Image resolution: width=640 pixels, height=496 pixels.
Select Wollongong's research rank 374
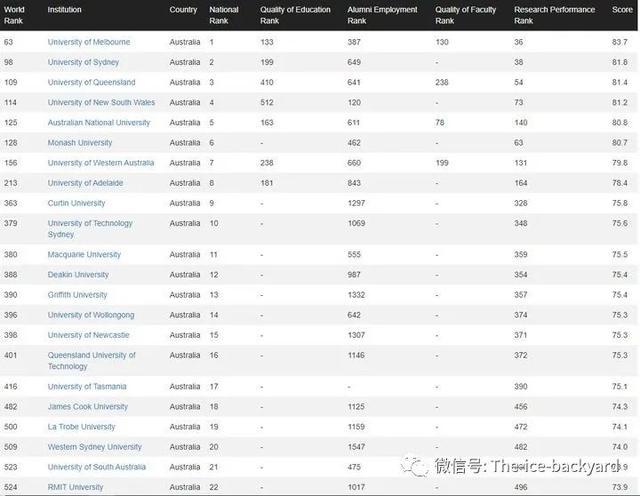coord(521,315)
